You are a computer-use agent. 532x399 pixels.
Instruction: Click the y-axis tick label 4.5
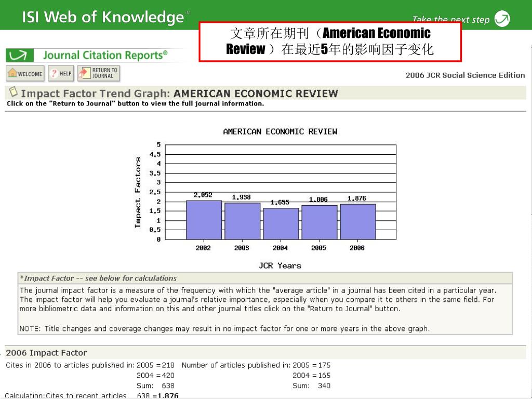coord(155,155)
